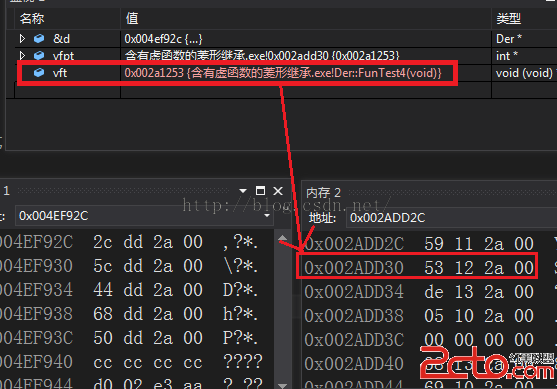Screen dimensions: 557x389
Task: Close the memory 1 panel
Action: pyautogui.click(x=278, y=191)
